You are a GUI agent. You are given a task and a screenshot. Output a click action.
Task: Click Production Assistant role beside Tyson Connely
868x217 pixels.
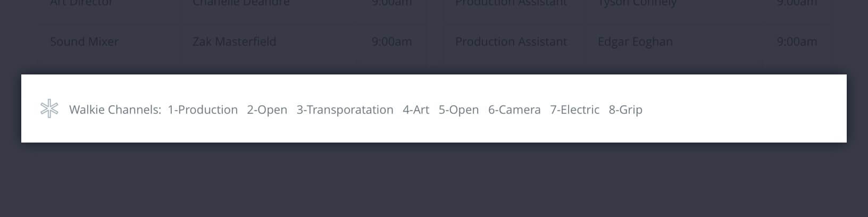pos(511,3)
